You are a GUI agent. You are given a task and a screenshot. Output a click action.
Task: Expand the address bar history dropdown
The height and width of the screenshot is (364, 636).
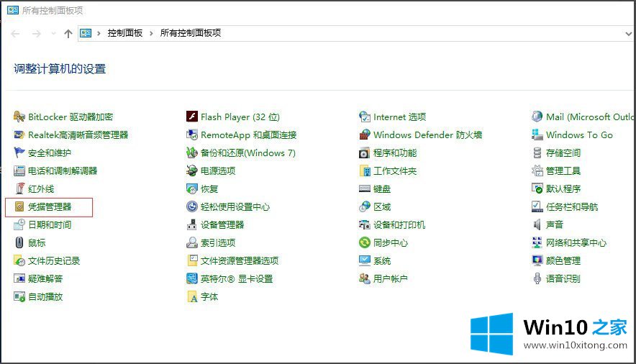(629, 34)
